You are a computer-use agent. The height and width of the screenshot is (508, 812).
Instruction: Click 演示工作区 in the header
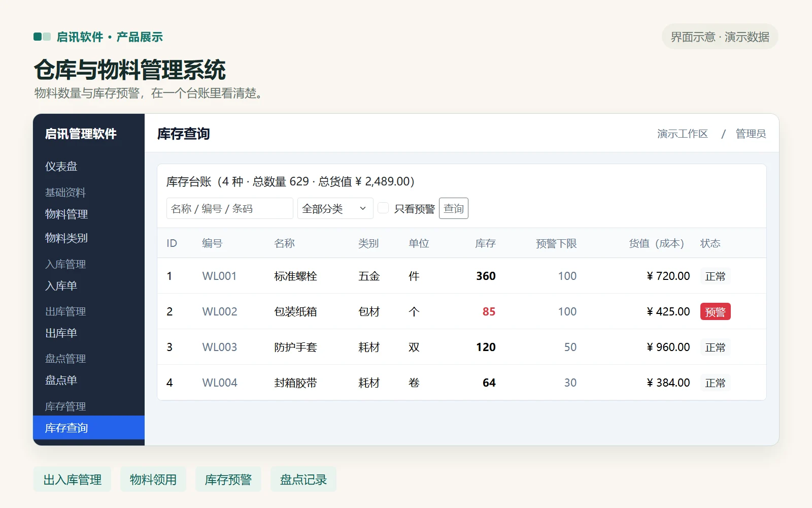point(683,134)
